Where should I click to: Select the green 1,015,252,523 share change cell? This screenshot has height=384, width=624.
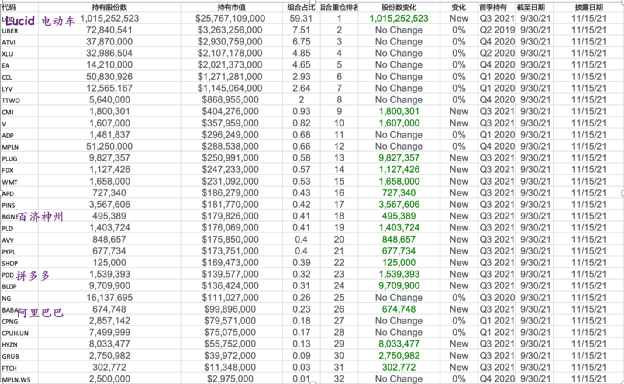pos(399,19)
